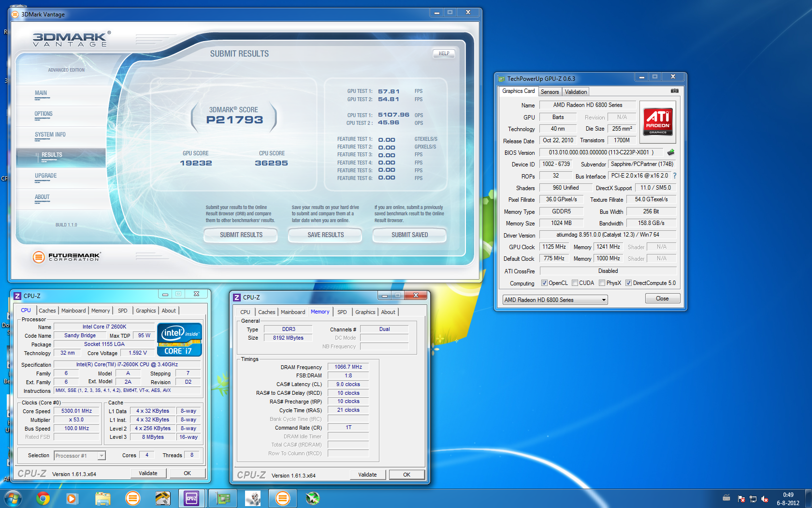Click the network status tray icon

pyautogui.click(x=753, y=499)
